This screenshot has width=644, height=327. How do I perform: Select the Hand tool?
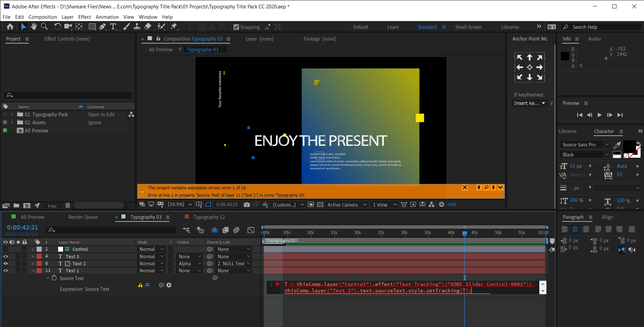tap(34, 26)
